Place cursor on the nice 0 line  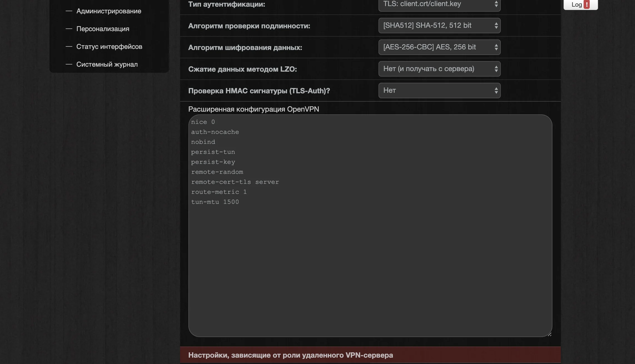pos(203,122)
